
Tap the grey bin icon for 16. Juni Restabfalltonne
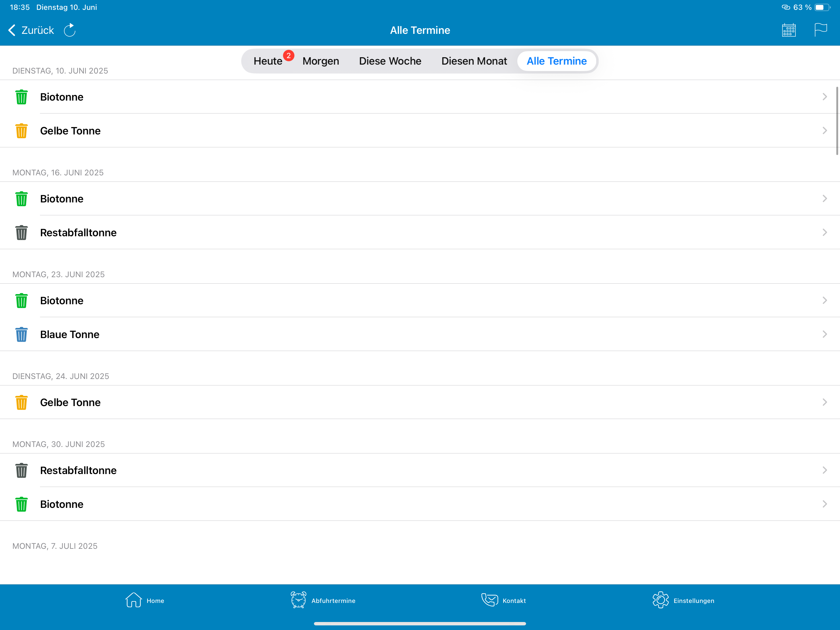21,232
